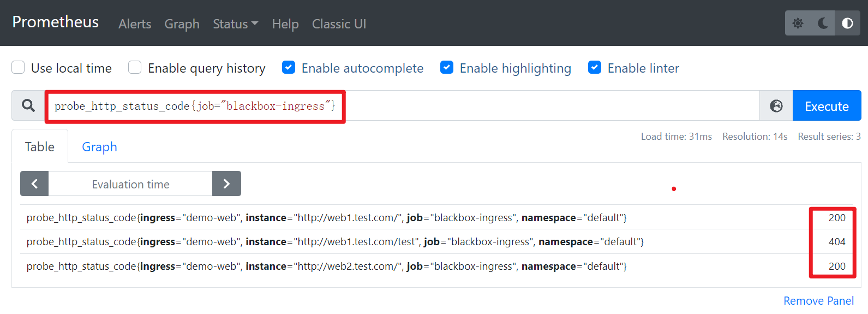Viewport: 868px width, 314px height.
Task: Uncheck the Enable linter option
Action: pos(595,68)
